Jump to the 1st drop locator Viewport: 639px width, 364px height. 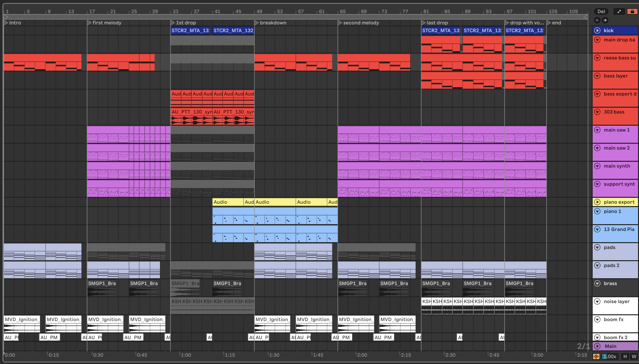pos(173,22)
